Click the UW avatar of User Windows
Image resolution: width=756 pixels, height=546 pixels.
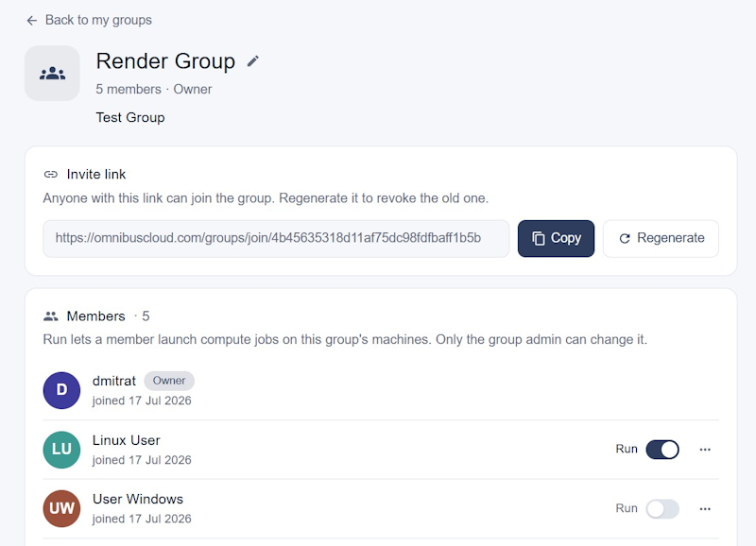pos(61,509)
